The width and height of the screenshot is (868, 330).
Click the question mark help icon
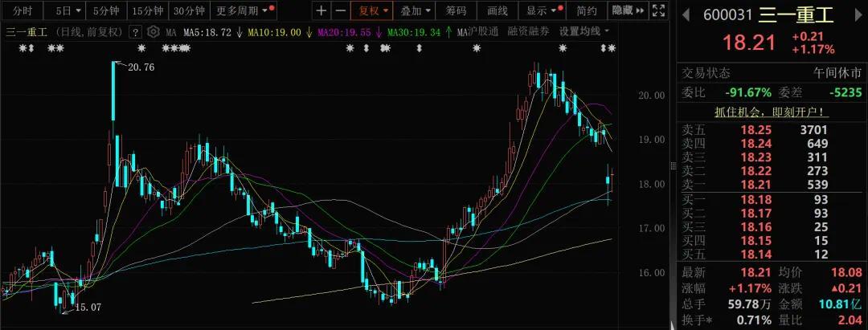[134, 32]
